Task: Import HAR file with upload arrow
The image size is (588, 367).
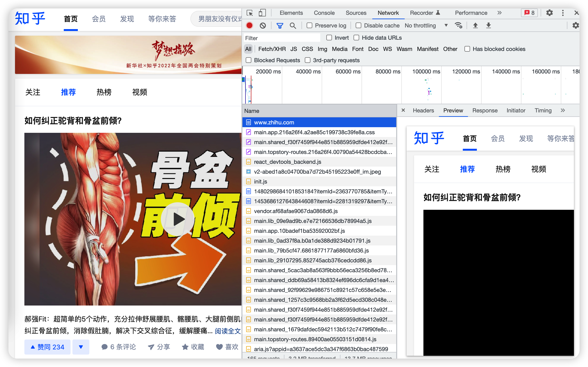Action: click(x=475, y=26)
